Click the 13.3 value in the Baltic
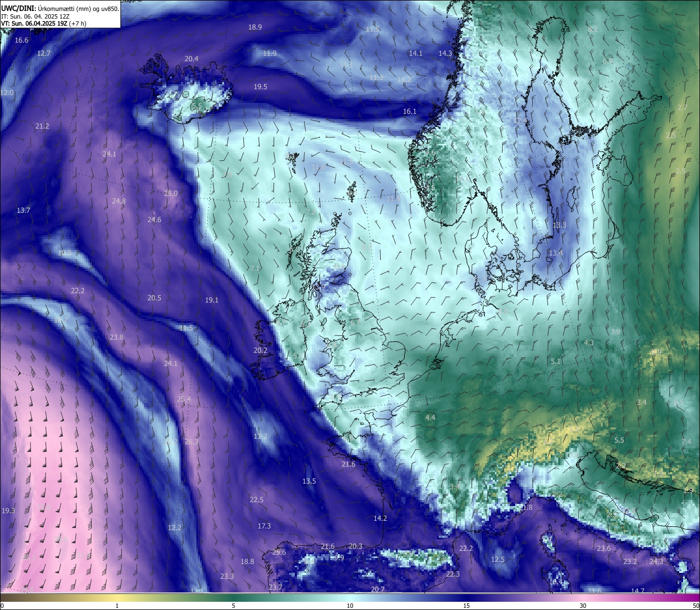Screen dimensions: 700x610 pyautogui.click(x=559, y=225)
